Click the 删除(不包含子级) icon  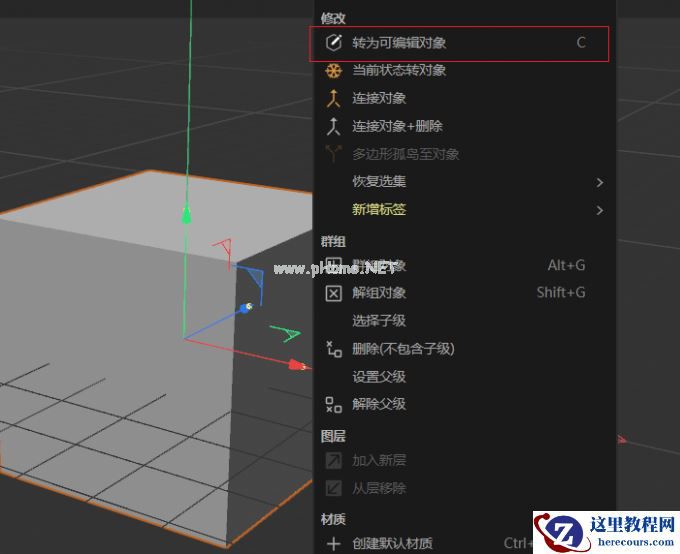(333, 349)
